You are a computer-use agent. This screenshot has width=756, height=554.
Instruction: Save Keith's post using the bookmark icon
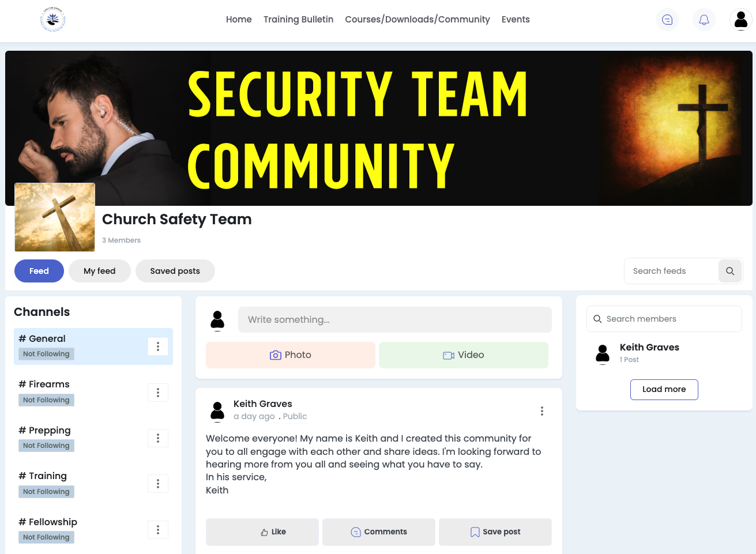pos(475,532)
